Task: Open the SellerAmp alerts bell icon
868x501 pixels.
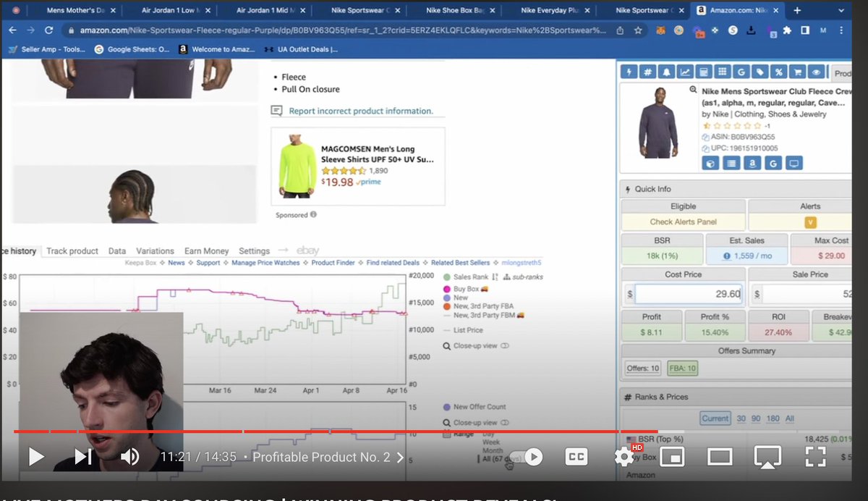Action: (667, 72)
